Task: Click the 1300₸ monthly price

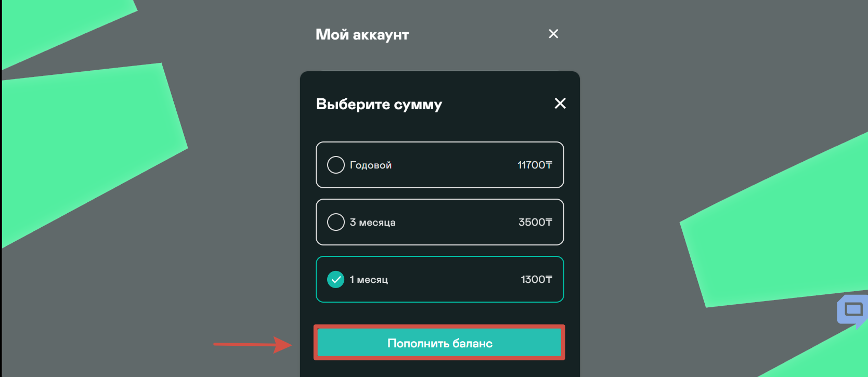Action: pyautogui.click(x=536, y=279)
